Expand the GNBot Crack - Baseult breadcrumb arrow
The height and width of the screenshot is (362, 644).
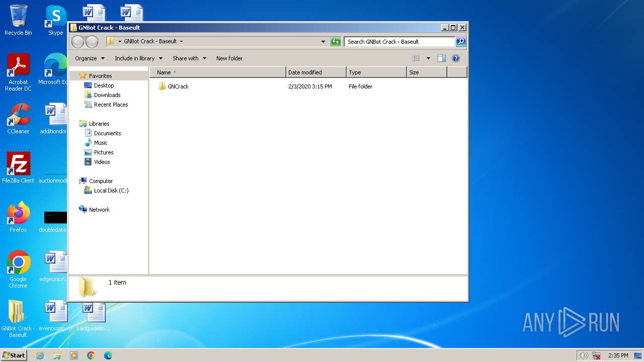(x=181, y=42)
